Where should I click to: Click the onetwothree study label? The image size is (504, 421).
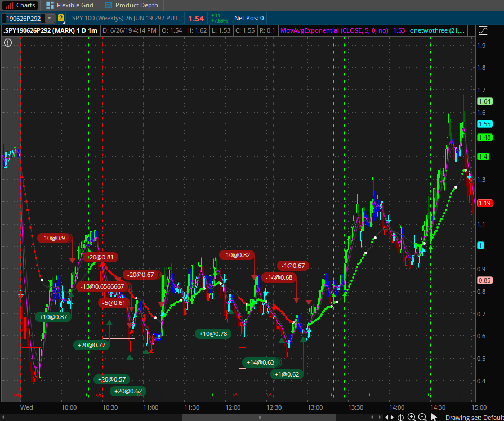click(437, 30)
